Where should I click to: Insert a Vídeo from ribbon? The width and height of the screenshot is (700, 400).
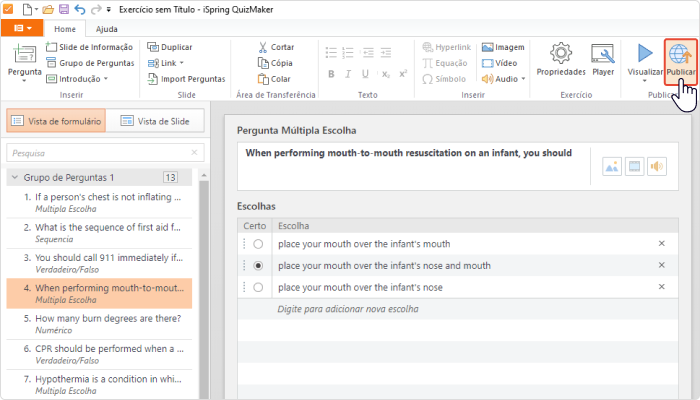pyautogui.click(x=500, y=63)
